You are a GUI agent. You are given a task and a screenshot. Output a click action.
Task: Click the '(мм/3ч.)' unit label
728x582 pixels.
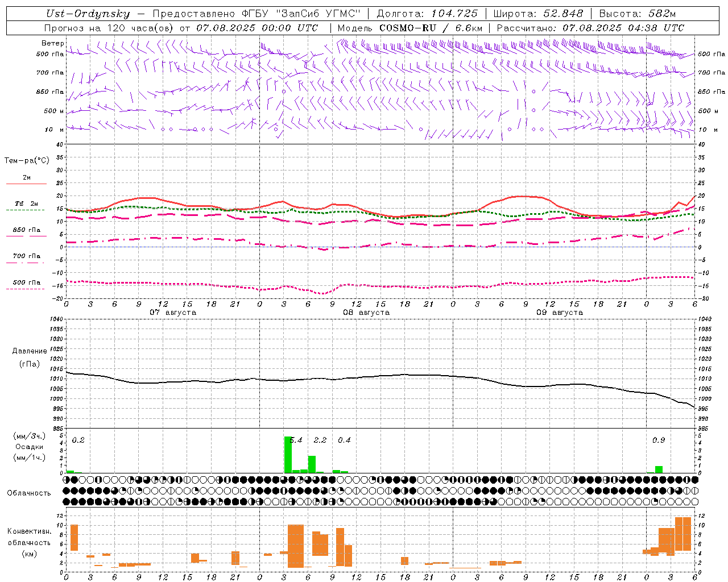tap(30, 436)
